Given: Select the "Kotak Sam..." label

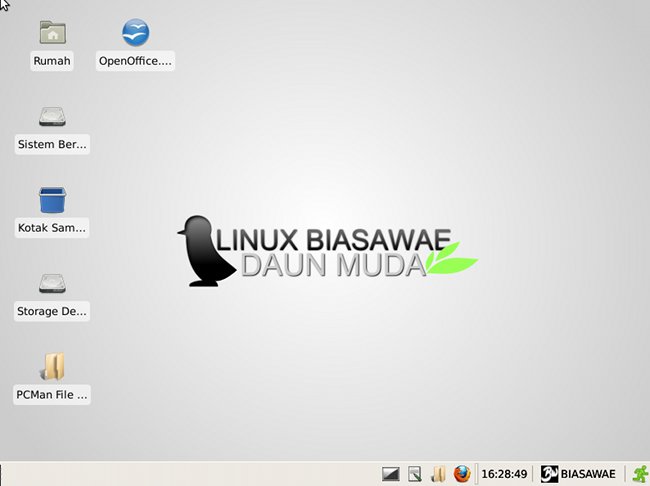Looking at the screenshot, I should [x=52, y=228].
